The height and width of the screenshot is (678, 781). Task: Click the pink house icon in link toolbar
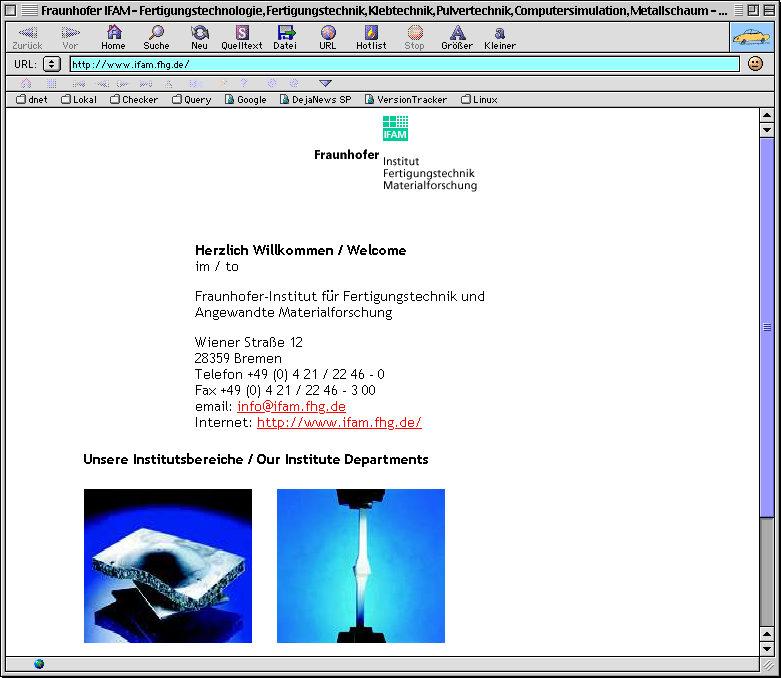click(x=26, y=83)
